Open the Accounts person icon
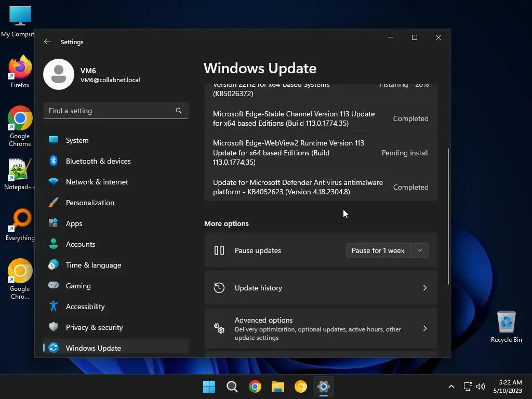The height and width of the screenshot is (399, 532). tap(54, 244)
